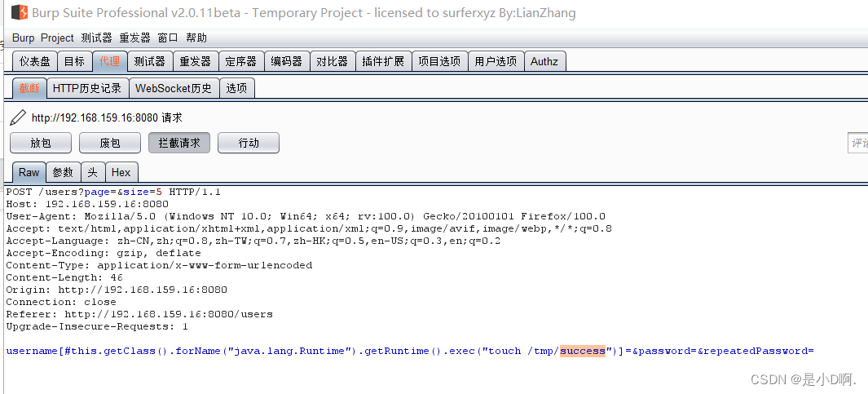Click the request URL label http://192.168.159.16:8080 请求
Viewport: 868px width, 394px height.
click(x=107, y=117)
